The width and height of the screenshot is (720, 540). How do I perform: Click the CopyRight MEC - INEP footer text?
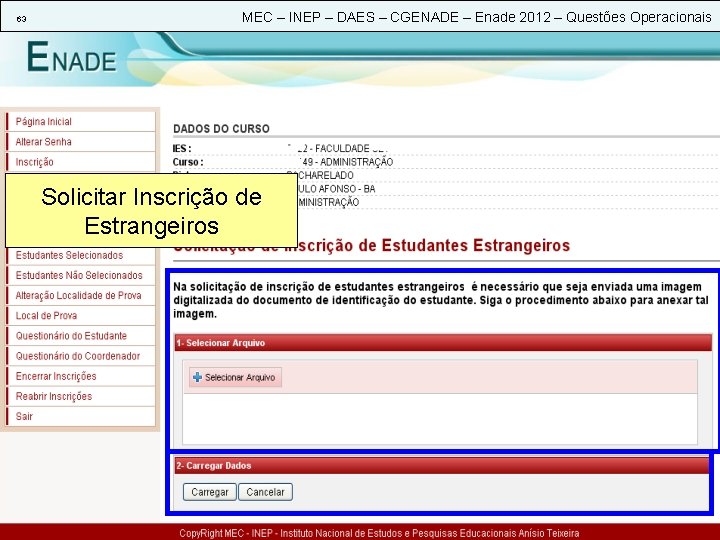(379, 533)
